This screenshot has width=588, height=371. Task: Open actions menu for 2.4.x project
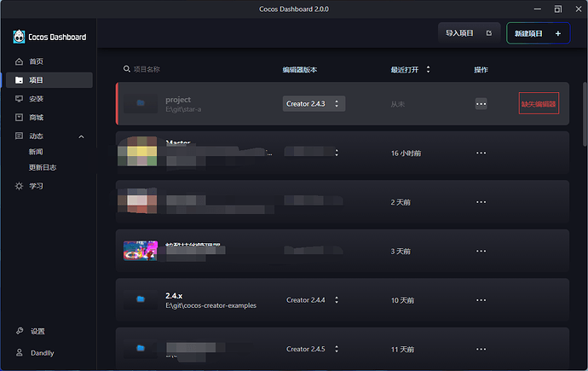481,300
